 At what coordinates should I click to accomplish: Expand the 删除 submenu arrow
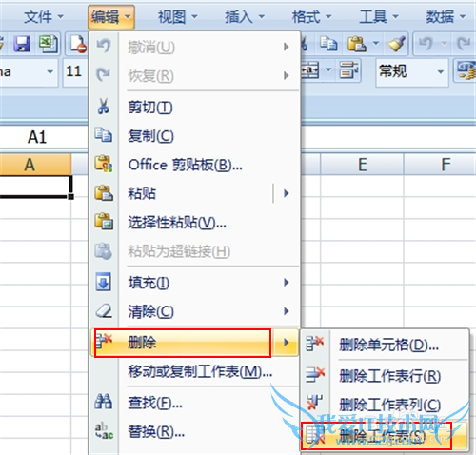(x=287, y=343)
